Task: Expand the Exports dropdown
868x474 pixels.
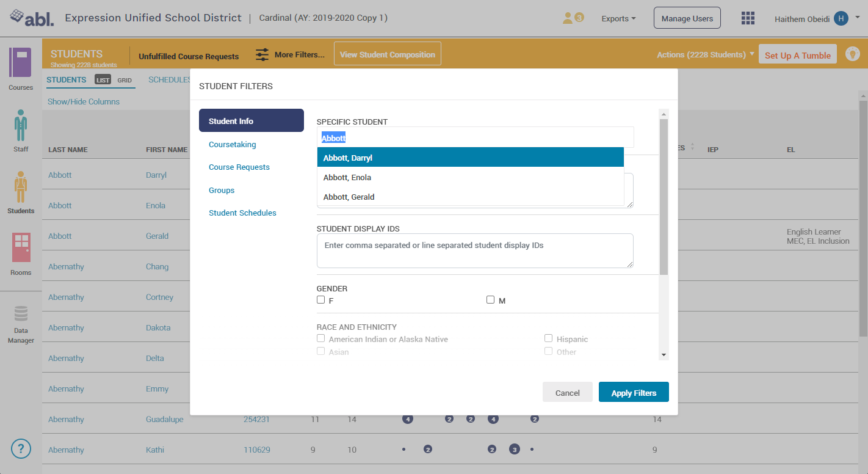Action: tap(618, 19)
